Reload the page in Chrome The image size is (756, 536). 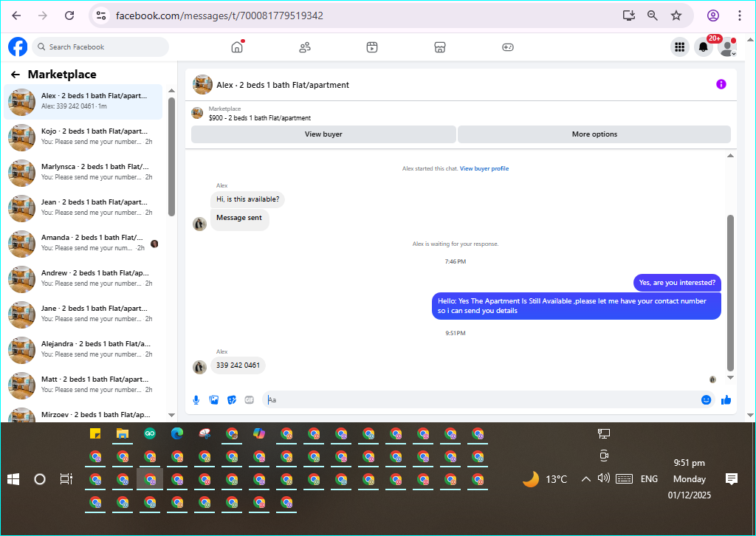tap(69, 16)
